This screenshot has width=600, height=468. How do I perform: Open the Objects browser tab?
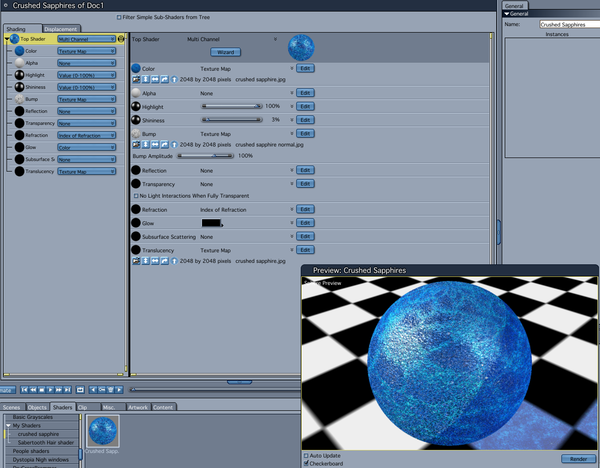pos(38,407)
